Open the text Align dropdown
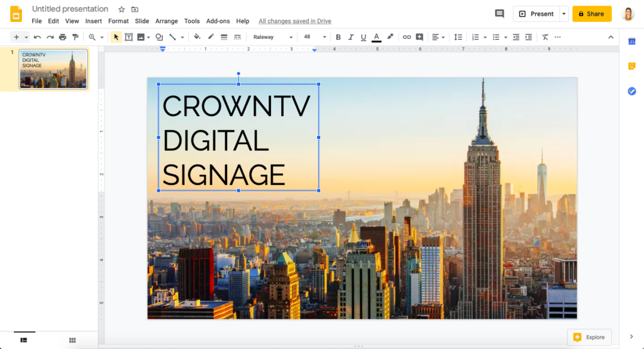The image size is (644, 349). 438,37
